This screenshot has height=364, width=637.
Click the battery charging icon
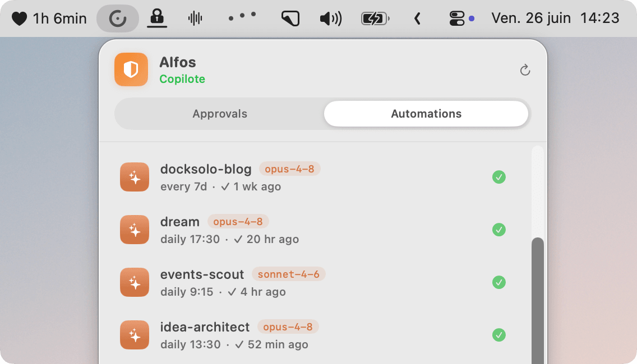(375, 18)
